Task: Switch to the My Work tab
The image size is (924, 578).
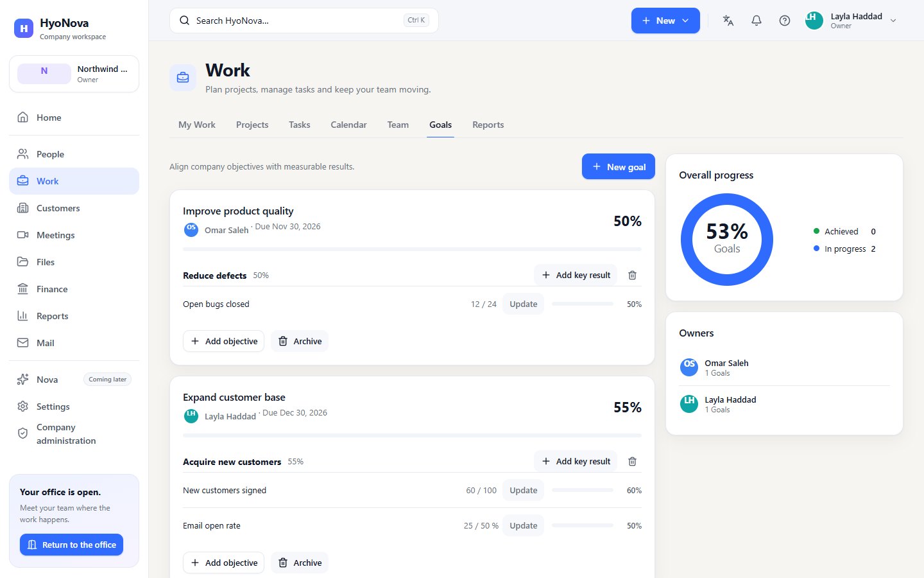Action: (197, 125)
